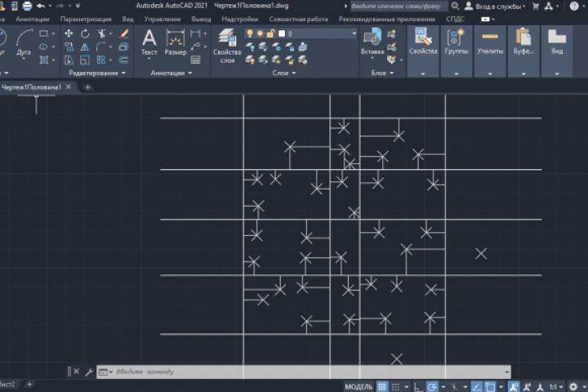
Task: Expand the Аннотации panel
Action: point(171,73)
